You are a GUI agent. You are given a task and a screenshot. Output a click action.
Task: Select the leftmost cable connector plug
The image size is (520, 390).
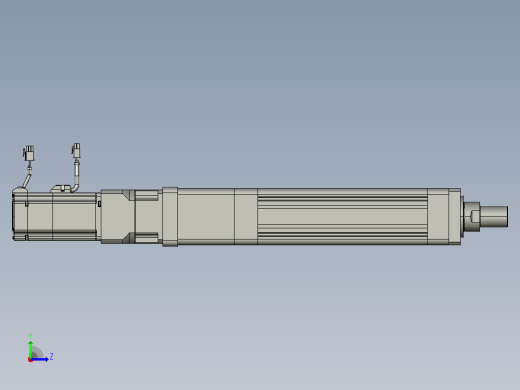pos(29,153)
